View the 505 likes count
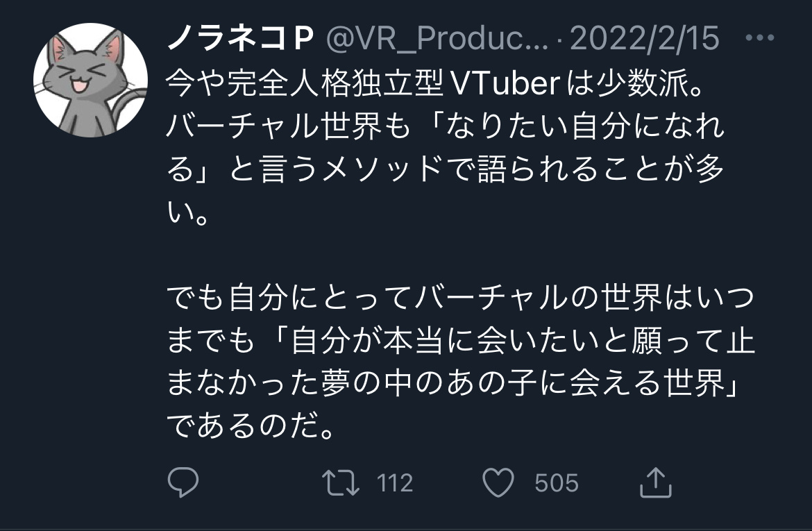This screenshot has width=812, height=531. (556, 483)
